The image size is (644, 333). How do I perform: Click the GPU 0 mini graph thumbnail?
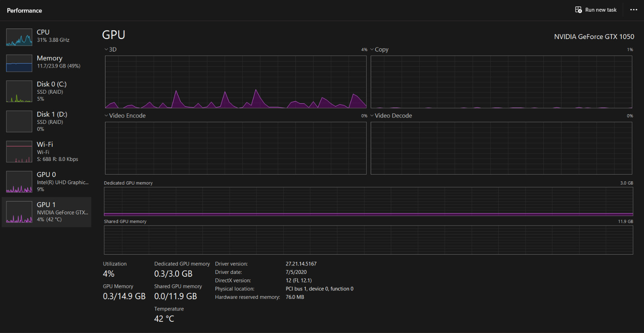pyautogui.click(x=19, y=182)
